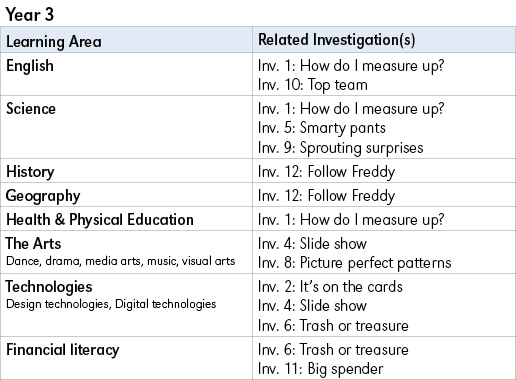Click the Technologies row heading

[x=49, y=287]
